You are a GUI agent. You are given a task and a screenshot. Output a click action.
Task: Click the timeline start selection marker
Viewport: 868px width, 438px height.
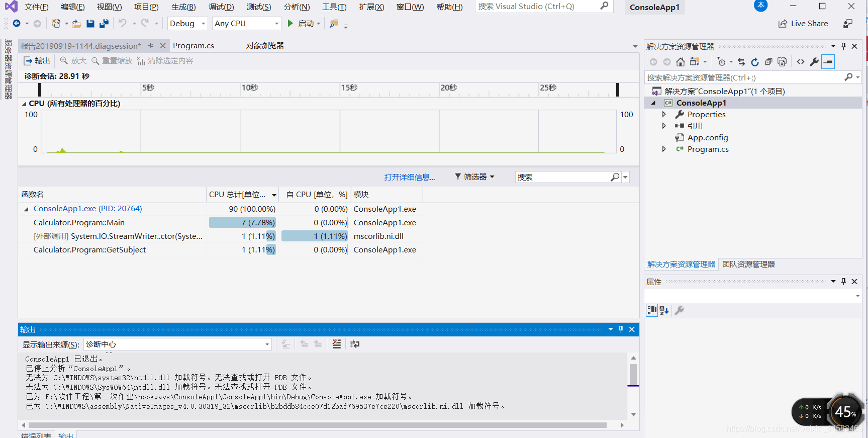coord(40,90)
